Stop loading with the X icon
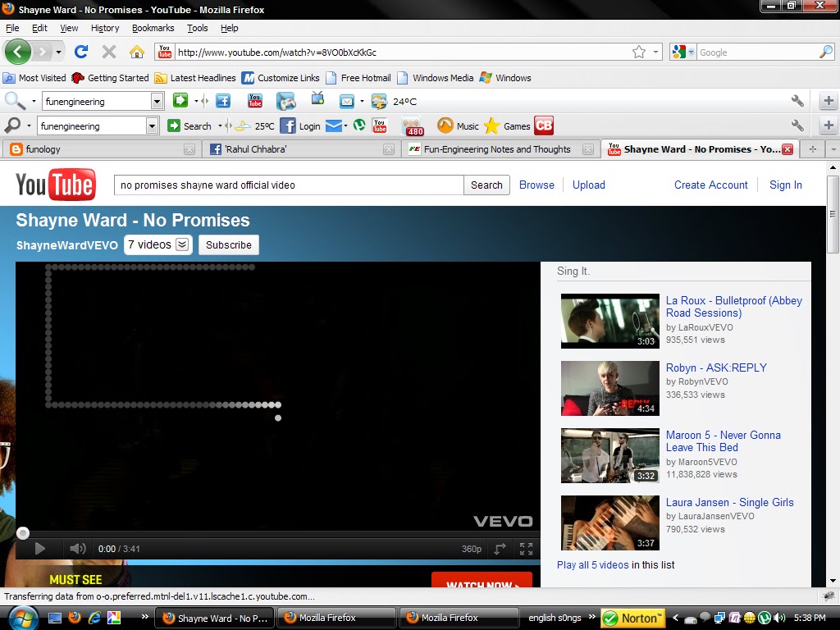The width and height of the screenshot is (840, 630). click(x=109, y=52)
